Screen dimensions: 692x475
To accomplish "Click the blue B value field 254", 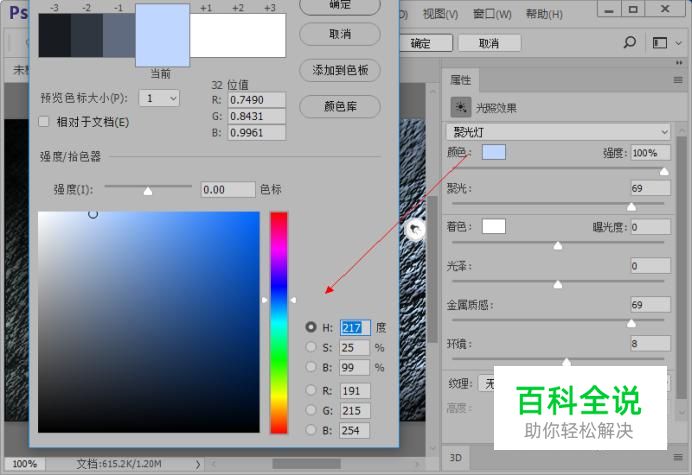I will [x=355, y=430].
